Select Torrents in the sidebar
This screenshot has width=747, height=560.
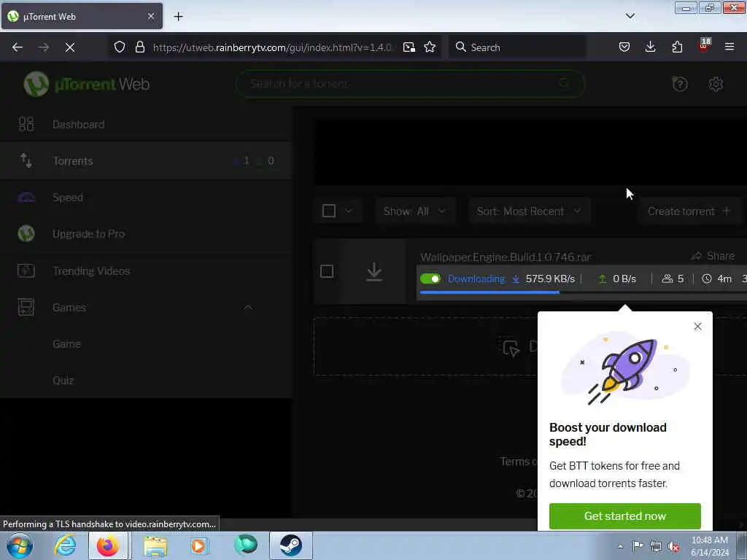tap(146, 160)
